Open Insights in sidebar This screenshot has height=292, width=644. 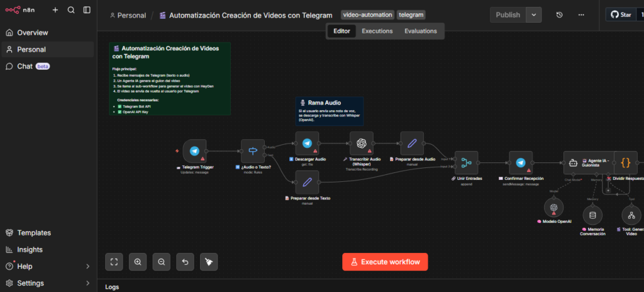pyautogui.click(x=48, y=250)
